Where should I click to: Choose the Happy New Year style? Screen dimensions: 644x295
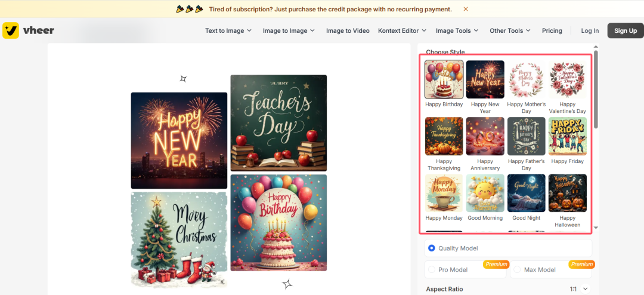pyautogui.click(x=485, y=79)
